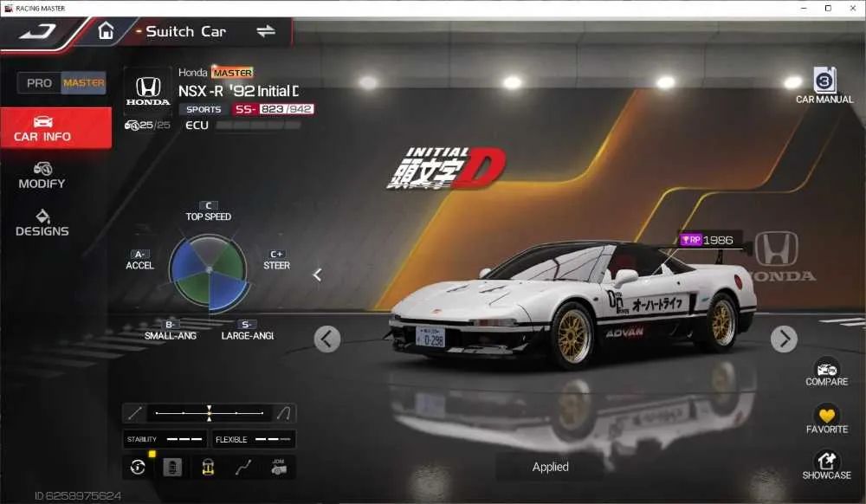Viewport: 866px width, 504px height.
Task: Click the ECU progress bar
Action: [258, 126]
